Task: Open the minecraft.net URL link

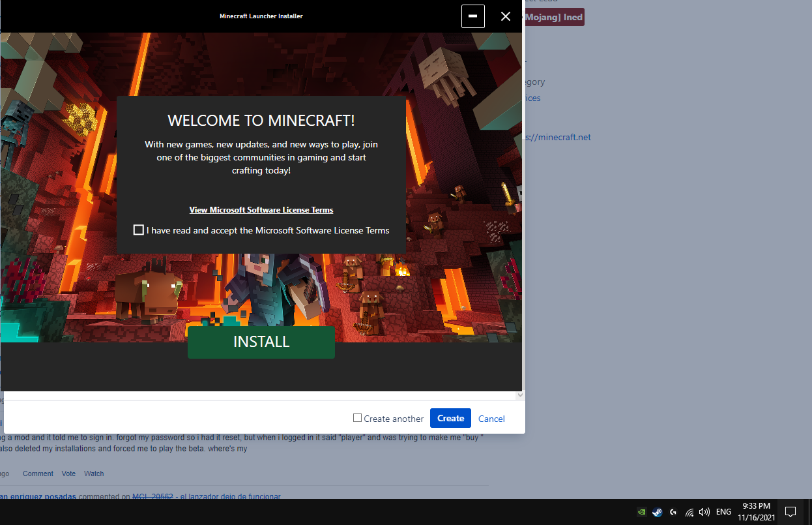Action: click(x=558, y=137)
